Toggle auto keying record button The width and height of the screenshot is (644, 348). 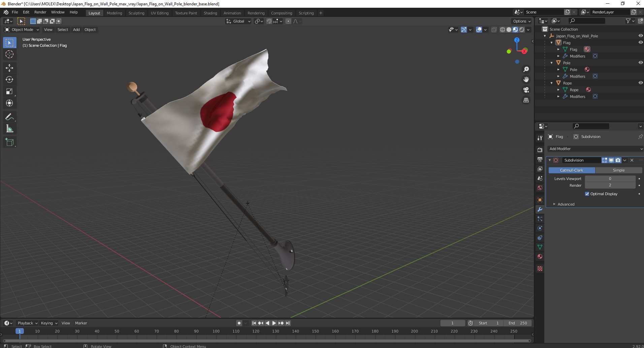239,323
